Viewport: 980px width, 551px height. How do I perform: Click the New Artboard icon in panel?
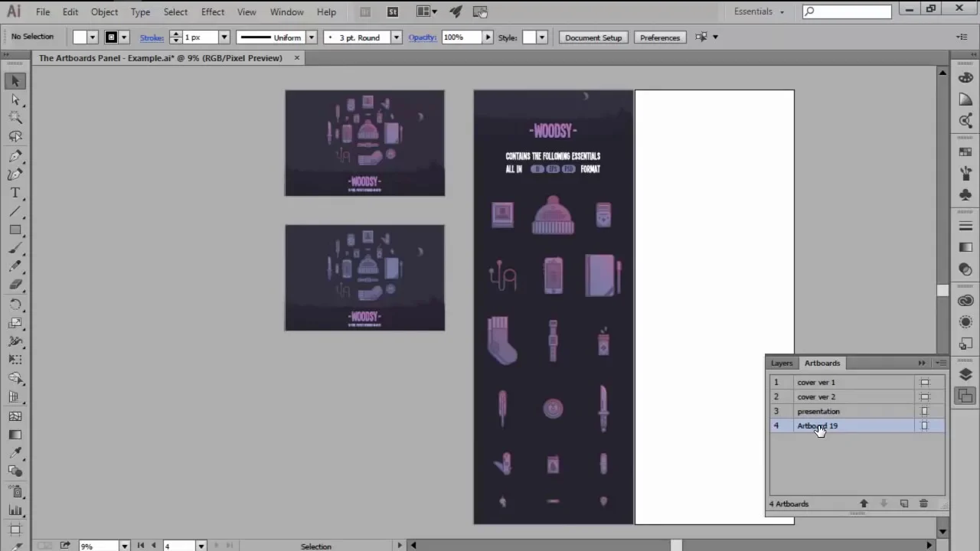[x=904, y=504]
